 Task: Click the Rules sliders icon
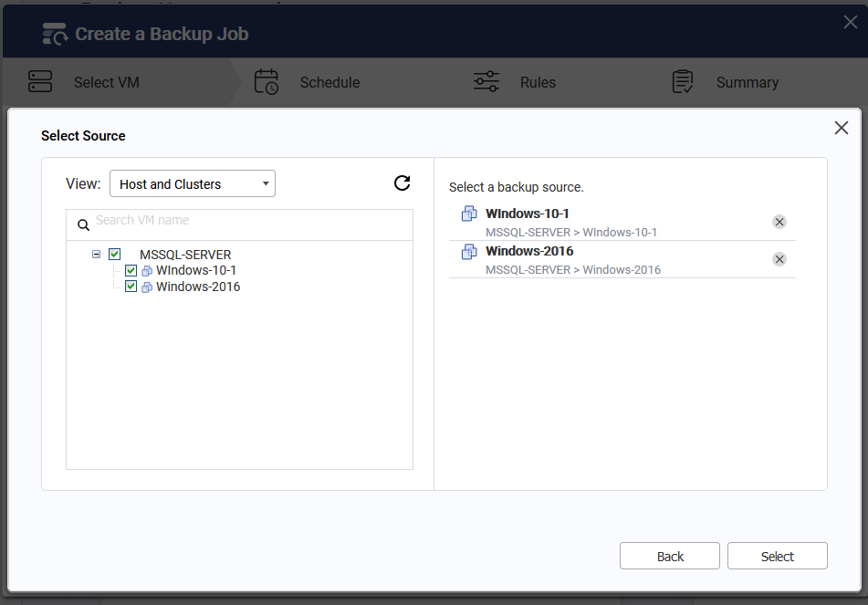486,82
